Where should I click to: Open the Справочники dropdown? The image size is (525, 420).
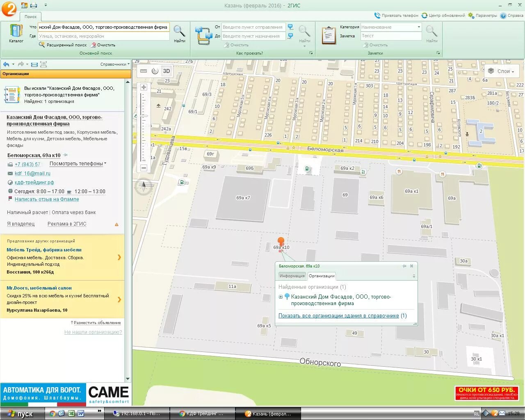pyautogui.click(x=115, y=64)
